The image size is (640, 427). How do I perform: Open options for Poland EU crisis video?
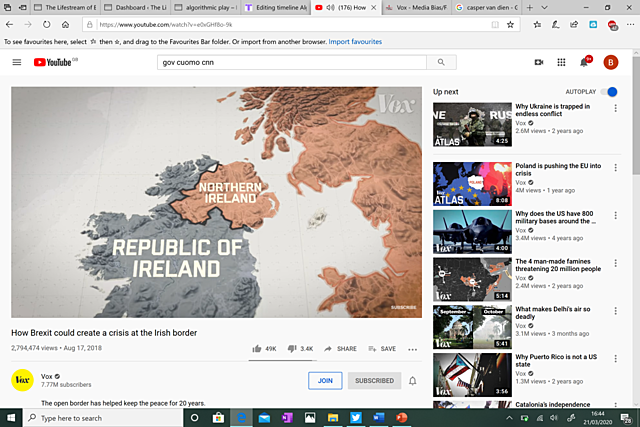point(616,168)
